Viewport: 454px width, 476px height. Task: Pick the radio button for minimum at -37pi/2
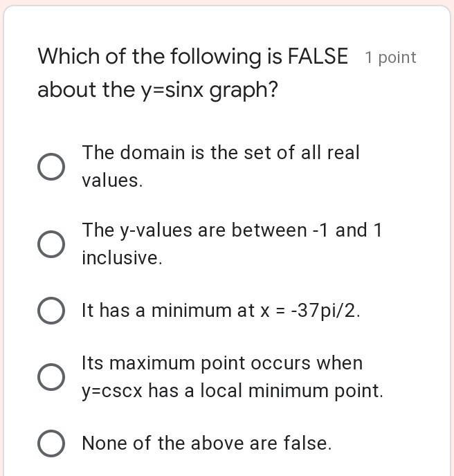[x=51, y=311]
